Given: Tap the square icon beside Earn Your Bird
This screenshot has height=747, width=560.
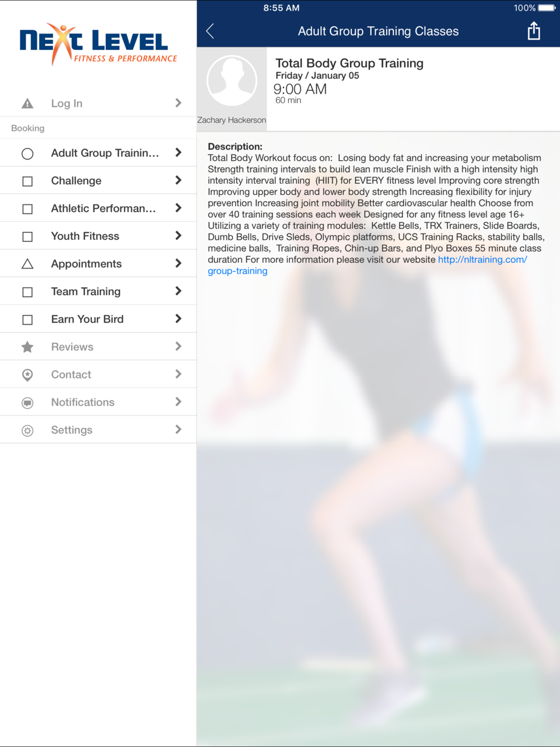Looking at the screenshot, I should [x=27, y=320].
